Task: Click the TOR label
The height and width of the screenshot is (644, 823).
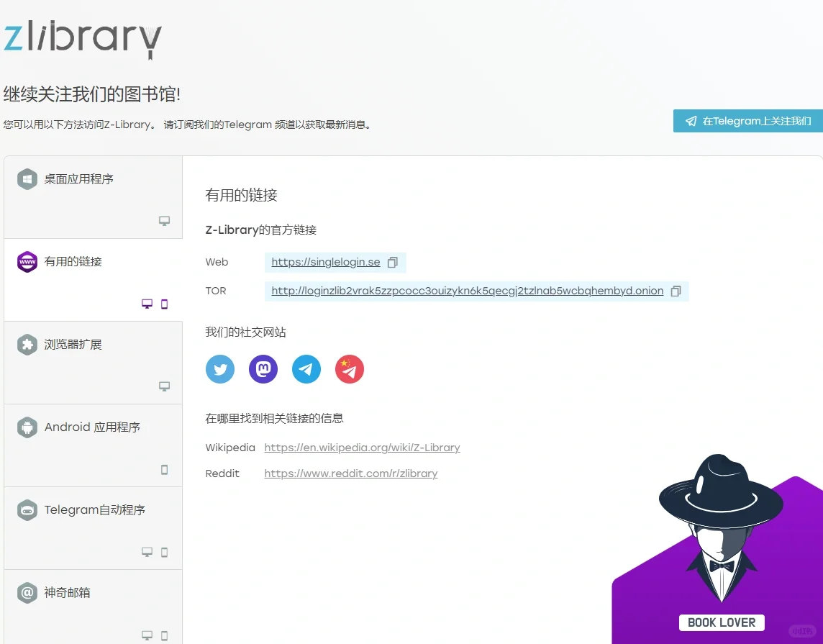Action: tap(216, 291)
